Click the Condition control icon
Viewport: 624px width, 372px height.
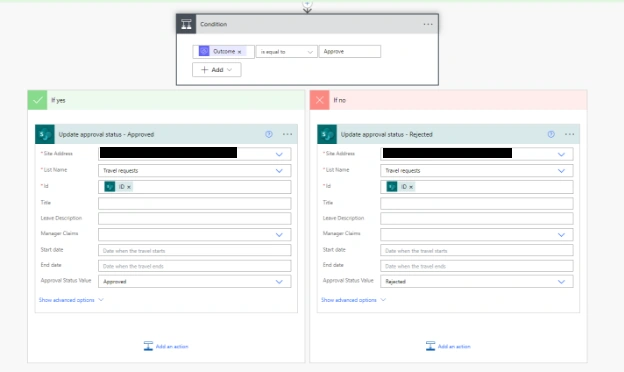coord(186,24)
